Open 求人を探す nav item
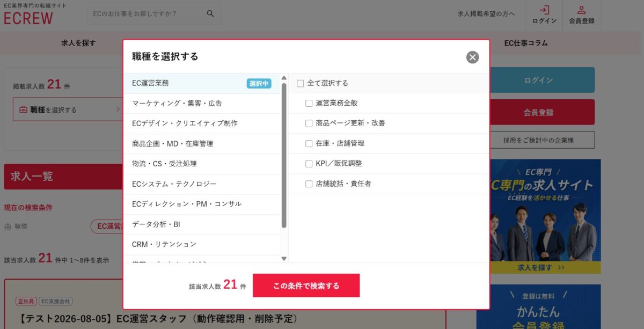The width and height of the screenshot is (644, 329). [x=78, y=43]
